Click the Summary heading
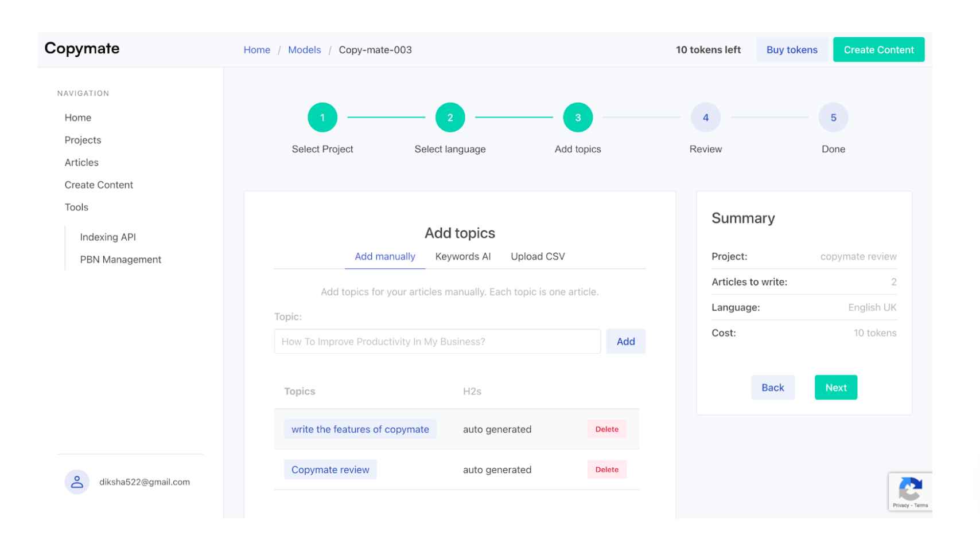 click(x=743, y=218)
